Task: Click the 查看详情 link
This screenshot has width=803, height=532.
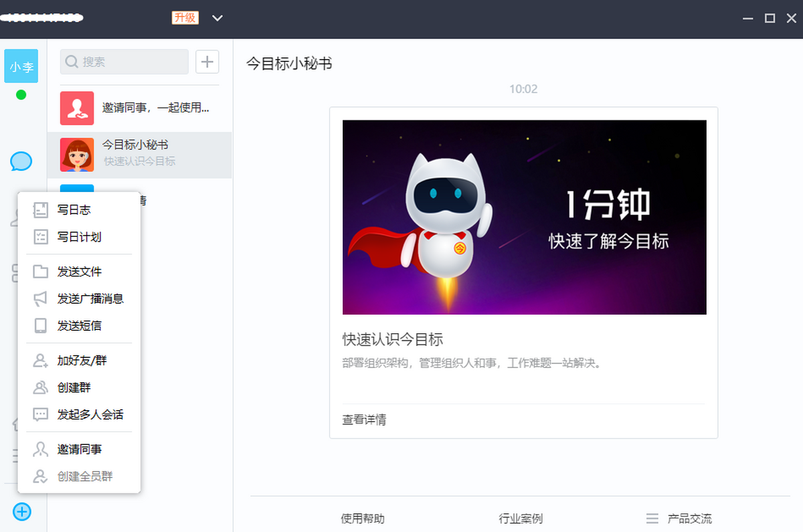Action: (364, 420)
